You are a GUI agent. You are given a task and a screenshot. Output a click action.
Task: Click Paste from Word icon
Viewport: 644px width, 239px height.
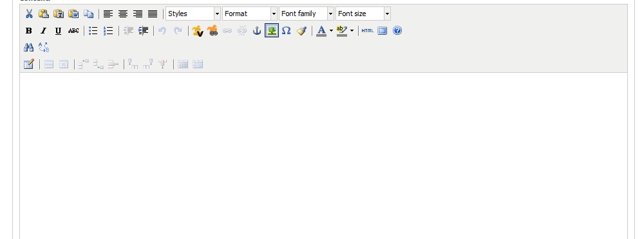coord(73,14)
